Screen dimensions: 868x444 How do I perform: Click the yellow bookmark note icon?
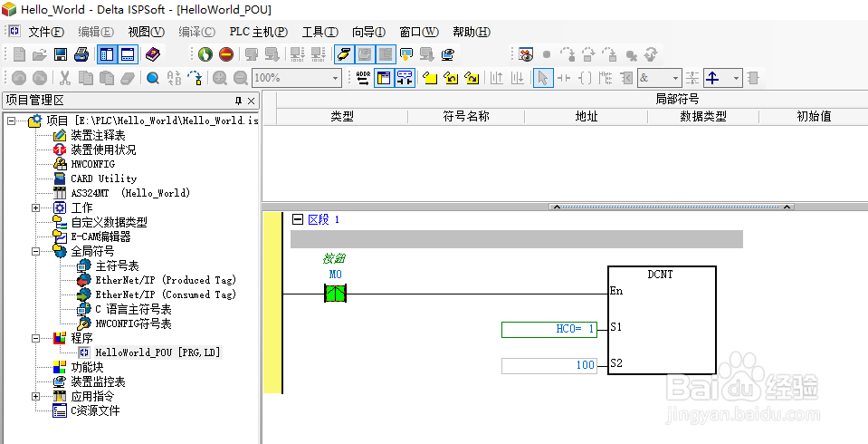(x=430, y=78)
